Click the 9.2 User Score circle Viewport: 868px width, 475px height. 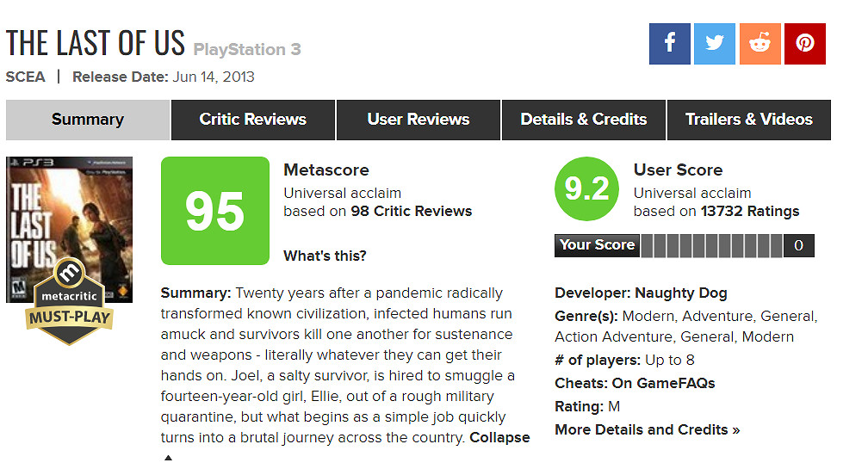(586, 189)
